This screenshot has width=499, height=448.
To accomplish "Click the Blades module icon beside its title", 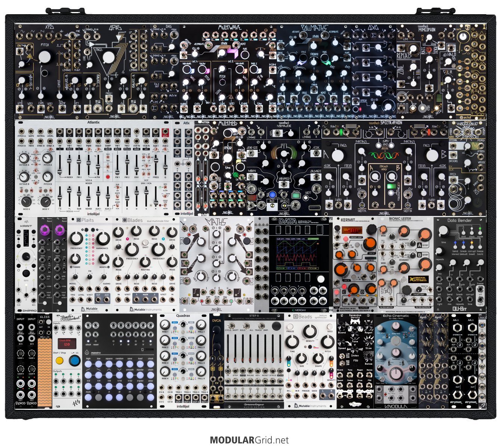I will [124, 220].
